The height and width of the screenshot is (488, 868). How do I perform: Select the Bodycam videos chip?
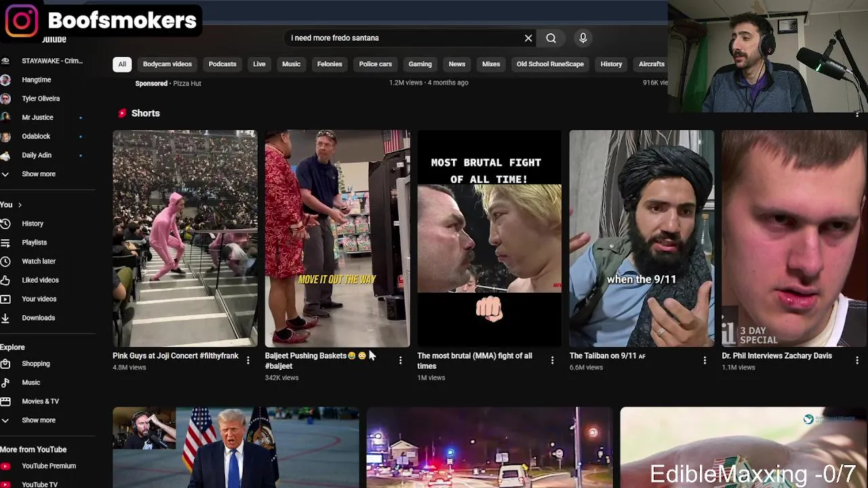167,64
